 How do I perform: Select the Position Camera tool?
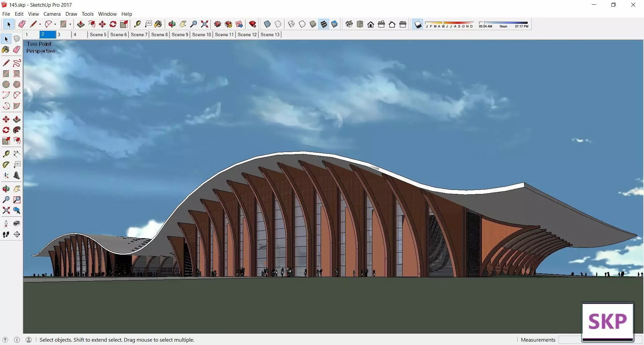[6, 223]
